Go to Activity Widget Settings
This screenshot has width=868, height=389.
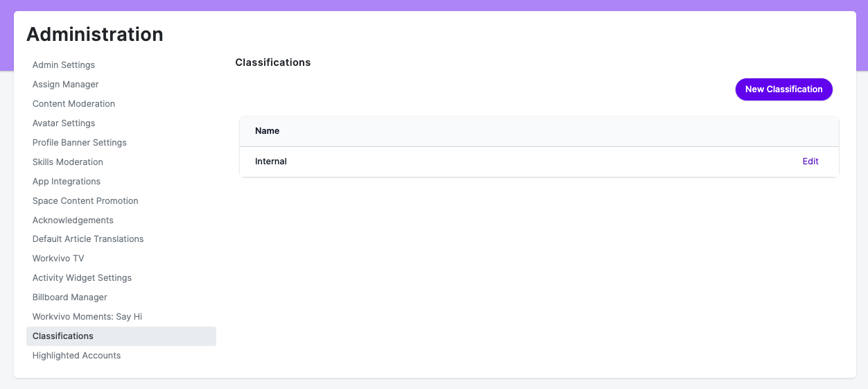(x=82, y=278)
